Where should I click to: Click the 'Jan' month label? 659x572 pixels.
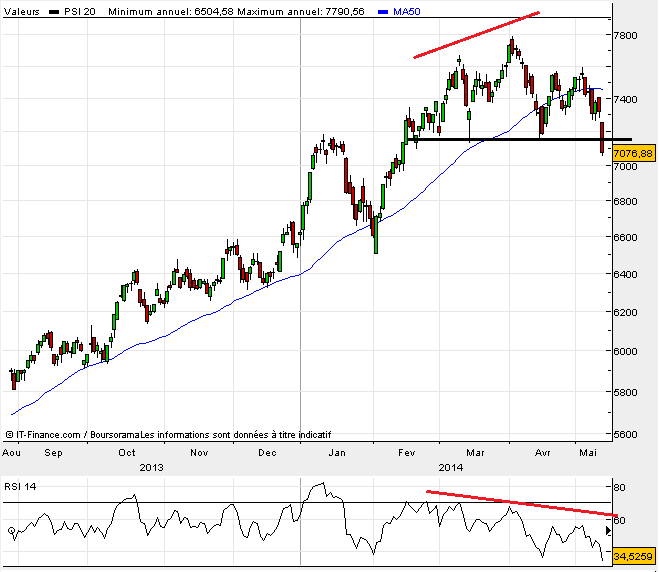pyautogui.click(x=337, y=453)
